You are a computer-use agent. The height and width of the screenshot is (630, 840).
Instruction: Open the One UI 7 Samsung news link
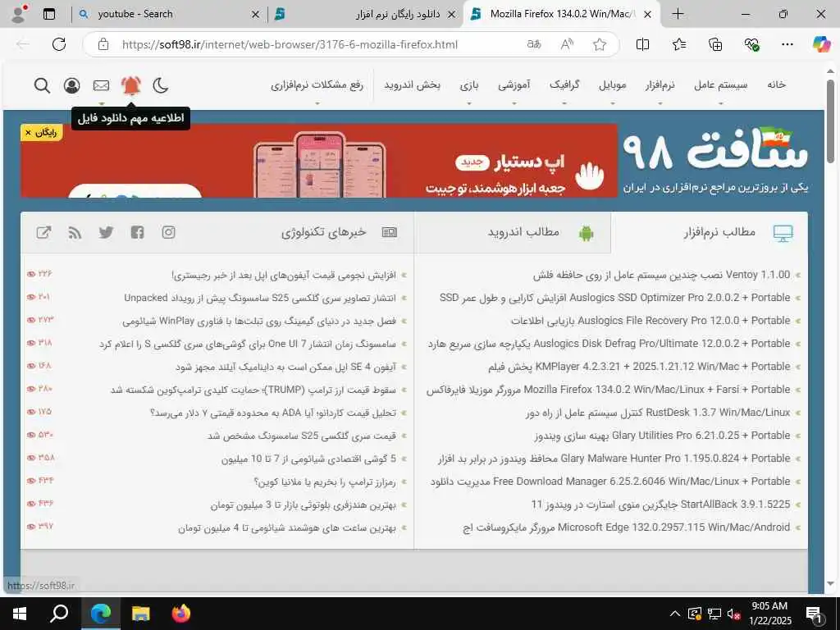pyautogui.click(x=248, y=344)
